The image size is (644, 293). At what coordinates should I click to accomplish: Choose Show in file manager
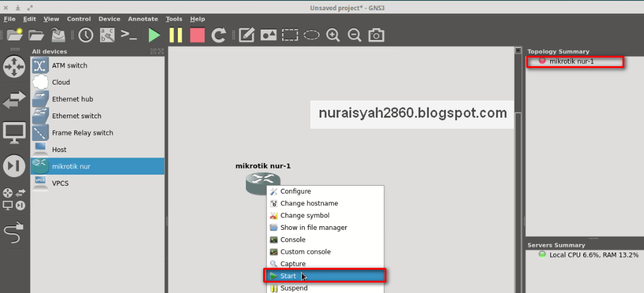coord(325,227)
